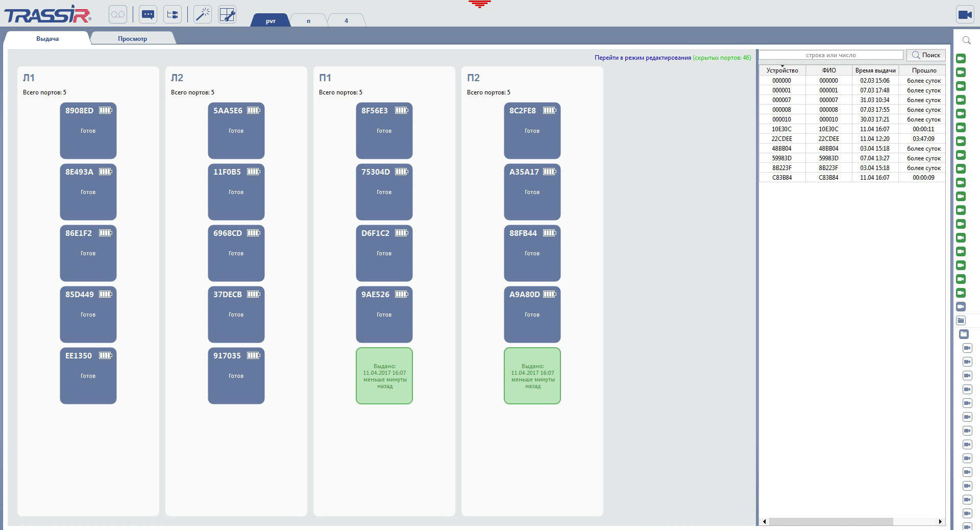Click the topmost green camera icon in sidebar
The width and height of the screenshot is (980, 530).
coord(961,59)
